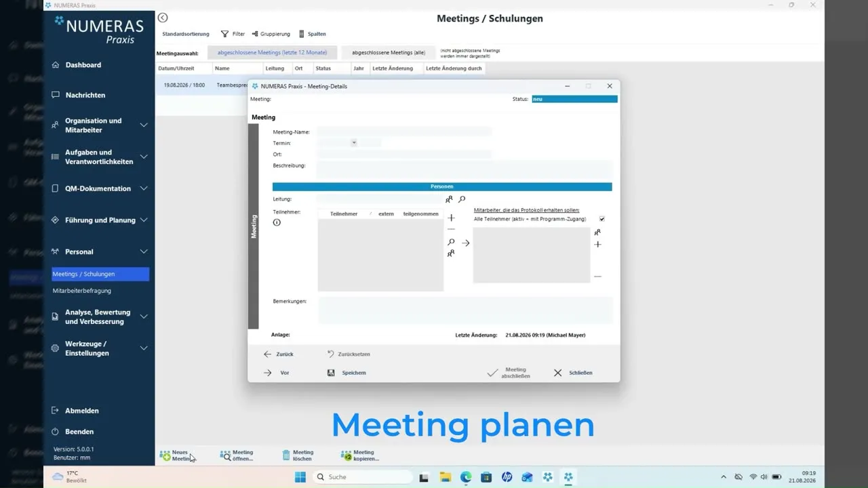This screenshot has width=868, height=488.
Task: Click the plus icon beside the protocol recipients list
Action: (597, 244)
